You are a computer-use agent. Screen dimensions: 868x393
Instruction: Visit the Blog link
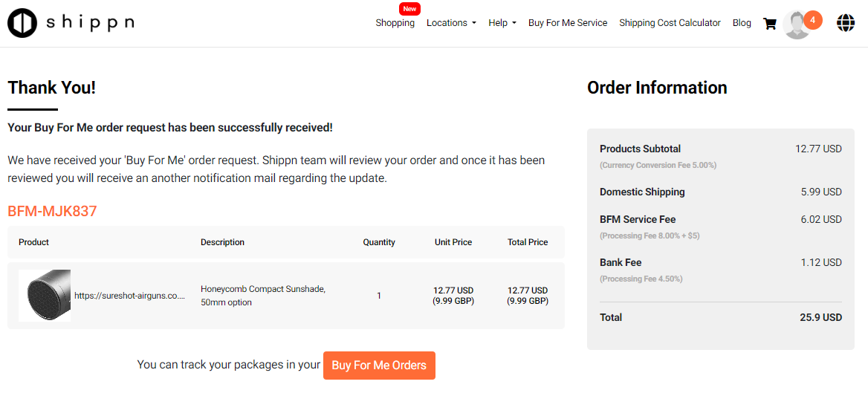tap(742, 23)
